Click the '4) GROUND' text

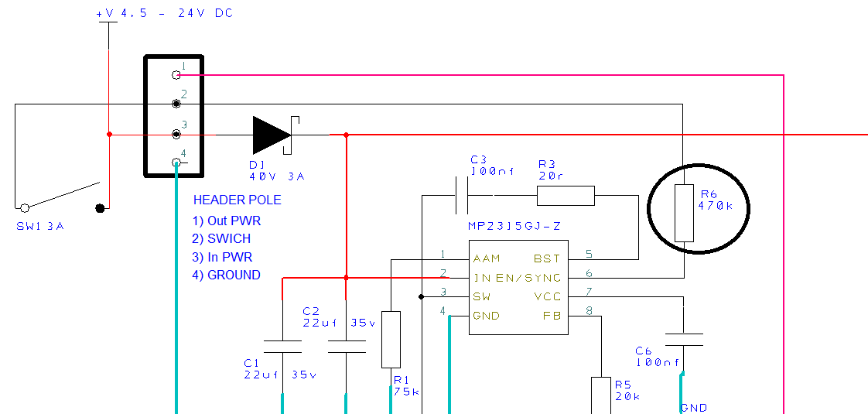click(x=227, y=275)
